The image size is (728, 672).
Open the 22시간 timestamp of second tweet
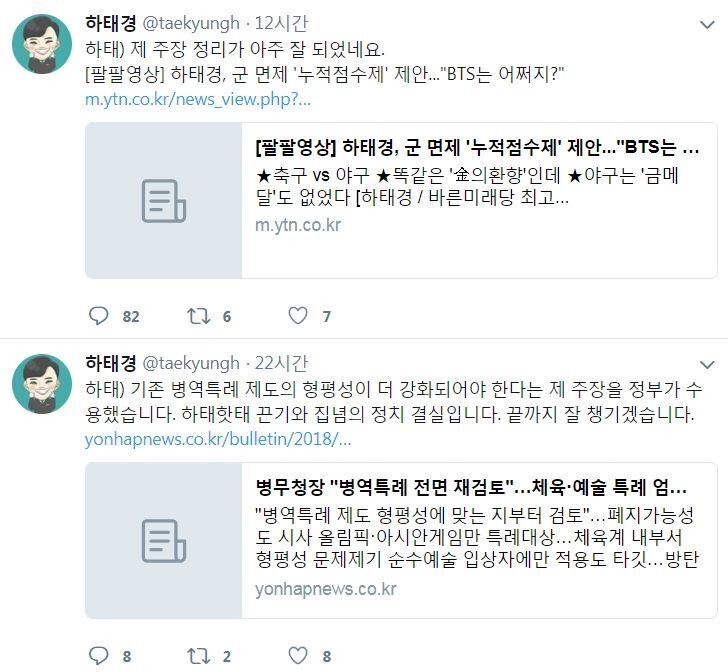[x=281, y=363]
